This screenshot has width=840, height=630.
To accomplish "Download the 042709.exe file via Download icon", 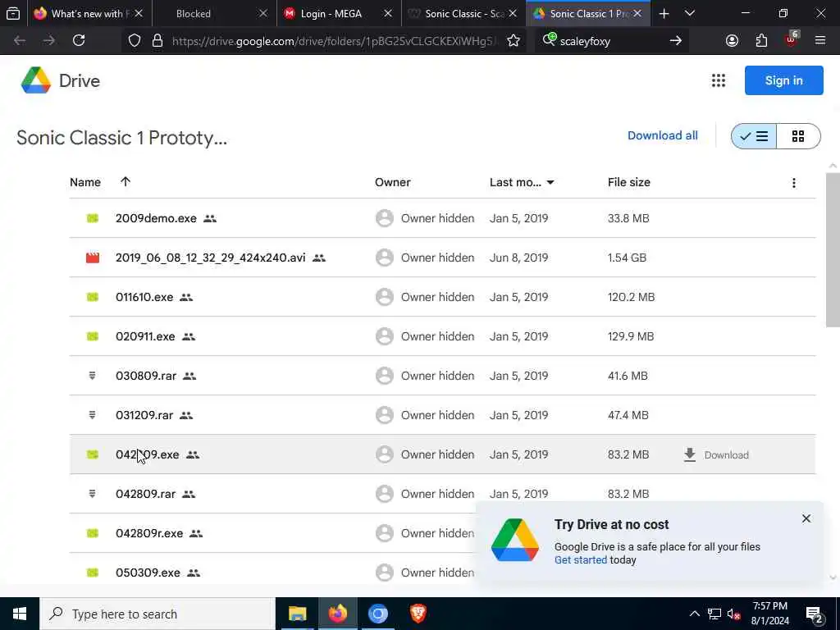I will pos(690,454).
